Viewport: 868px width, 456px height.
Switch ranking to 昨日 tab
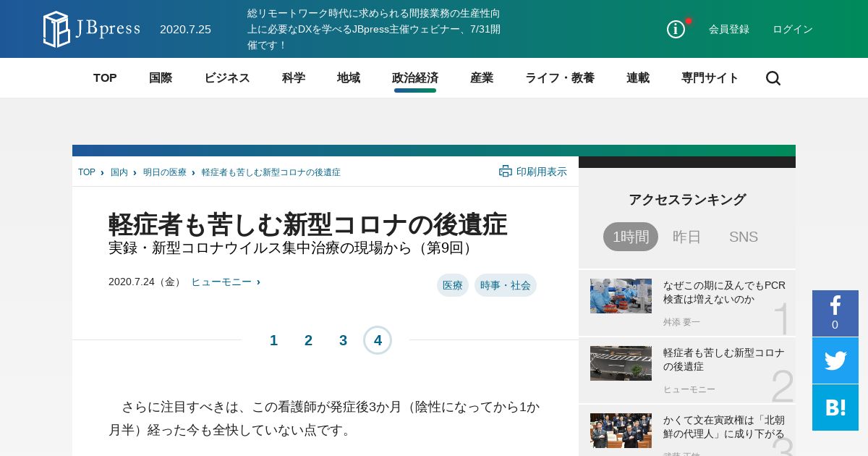coord(687,237)
